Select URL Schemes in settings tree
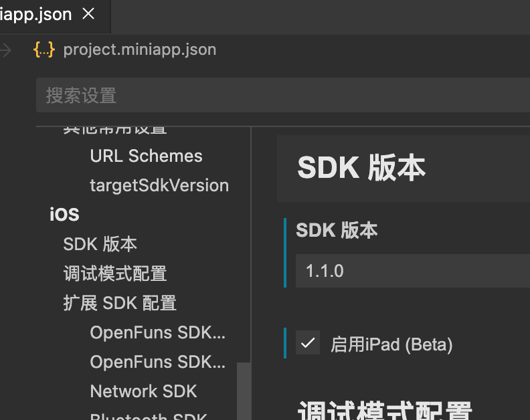 click(146, 156)
